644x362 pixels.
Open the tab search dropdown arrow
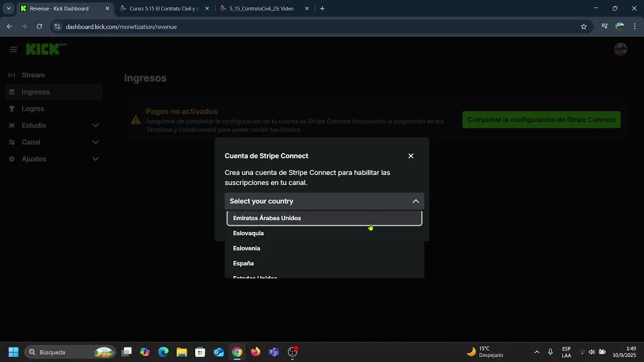click(x=9, y=9)
